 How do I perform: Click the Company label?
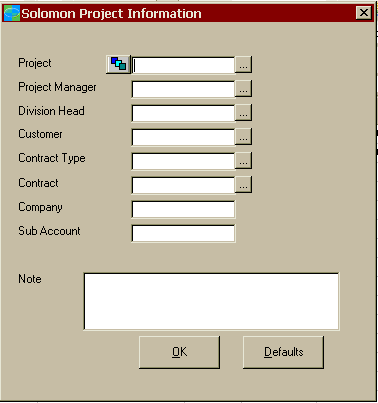tap(40, 207)
